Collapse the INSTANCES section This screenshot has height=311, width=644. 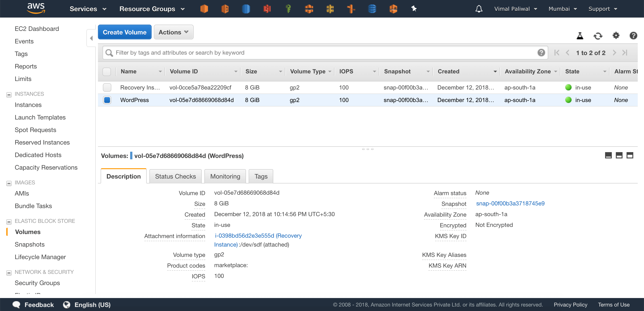coord(9,95)
